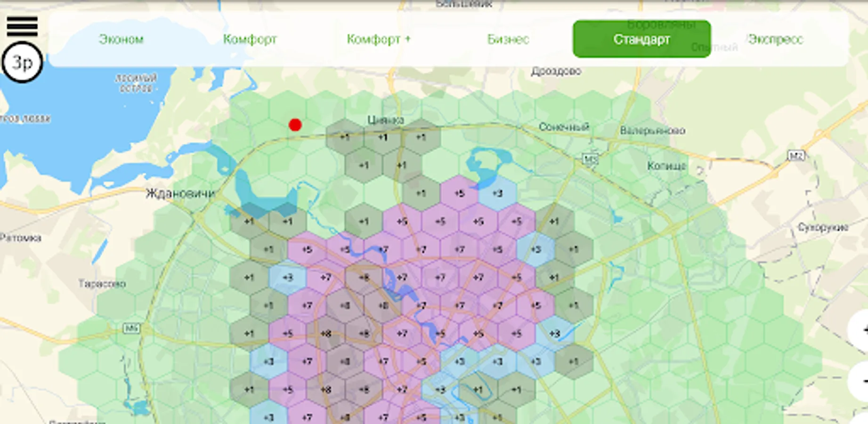The width and height of the screenshot is (868, 424).
Task: Click the Сухорукие map label
Action: pyautogui.click(x=823, y=228)
